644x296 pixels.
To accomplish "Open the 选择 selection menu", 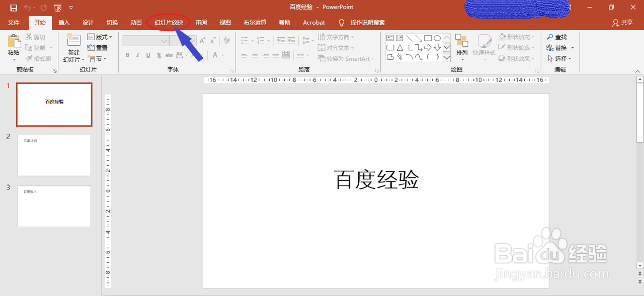I will pos(558,59).
